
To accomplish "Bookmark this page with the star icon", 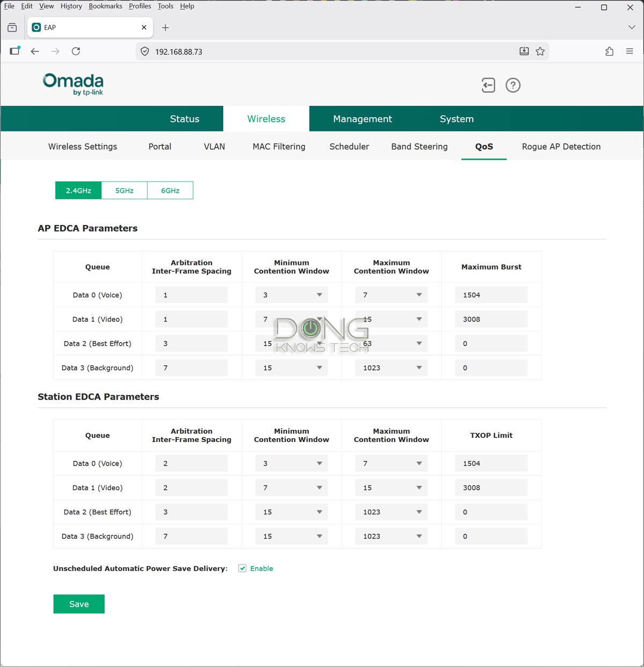I will pos(540,52).
